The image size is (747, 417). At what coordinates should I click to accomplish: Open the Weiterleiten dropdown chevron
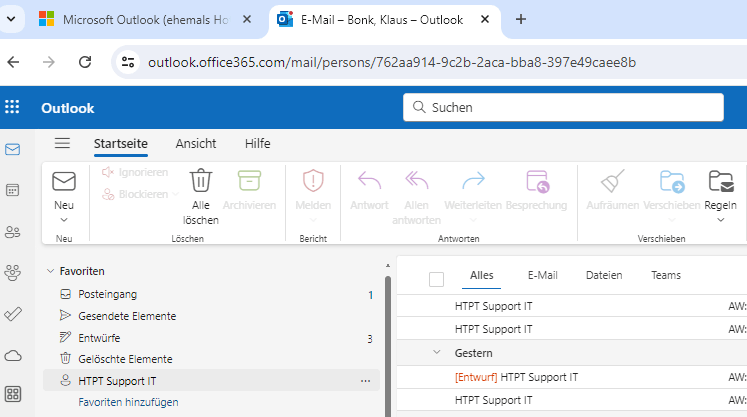pyautogui.click(x=473, y=220)
